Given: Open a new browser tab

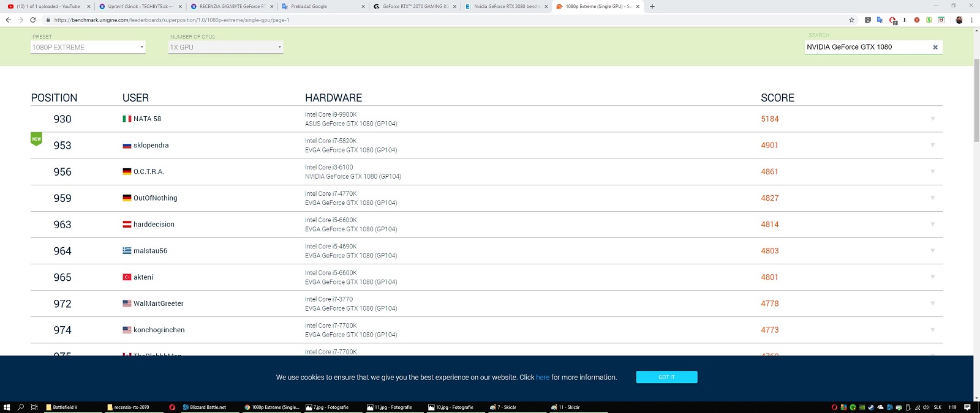Looking at the screenshot, I should click(x=652, y=6).
